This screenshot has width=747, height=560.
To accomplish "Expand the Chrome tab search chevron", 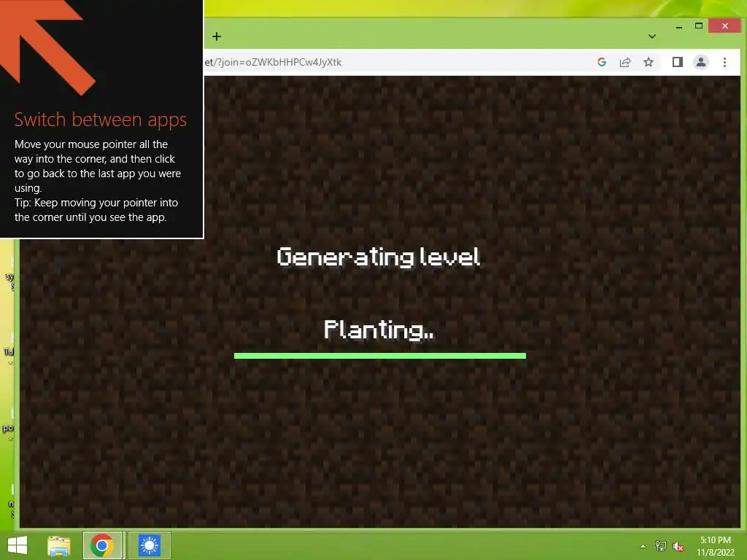I will (652, 36).
